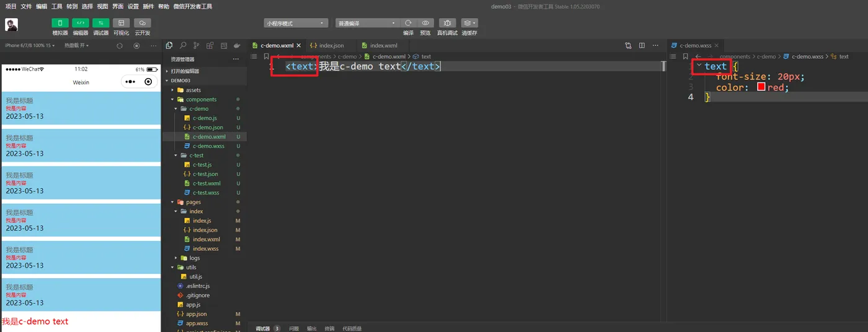The width and height of the screenshot is (868, 332).
Task: Toggle the 可视化 visual panel button
Action: (x=122, y=23)
